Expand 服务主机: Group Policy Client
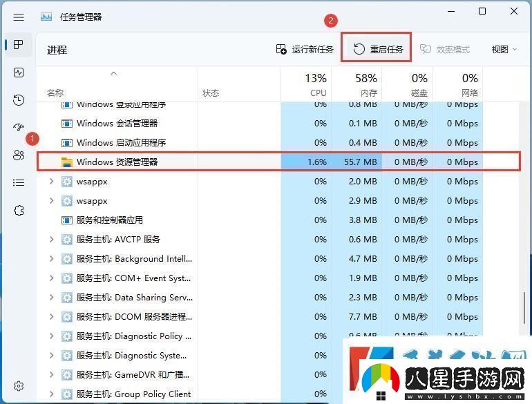Screen dimensions: 532x404 point(51,394)
